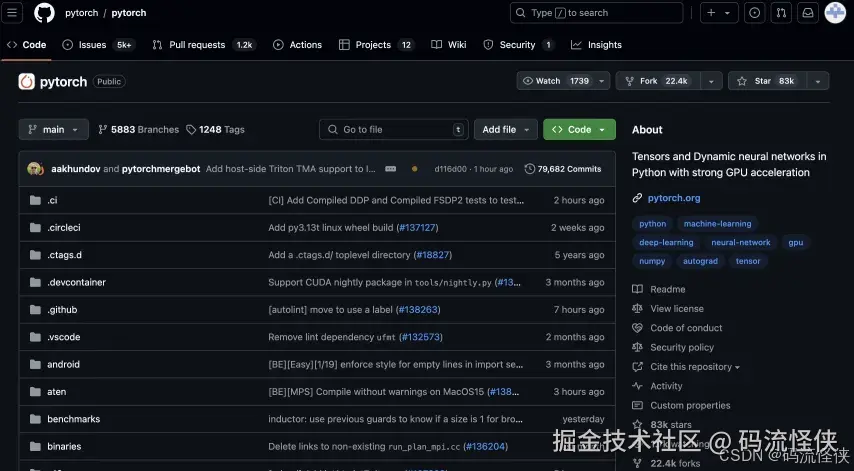
Task: Click the license scale icon
Action: [637, 309]
